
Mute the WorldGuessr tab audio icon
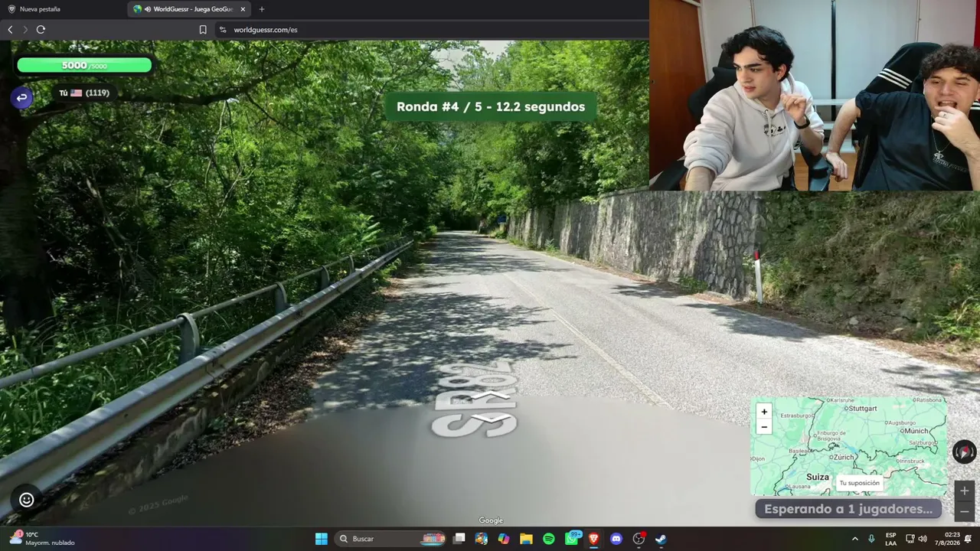click(147, 9)
